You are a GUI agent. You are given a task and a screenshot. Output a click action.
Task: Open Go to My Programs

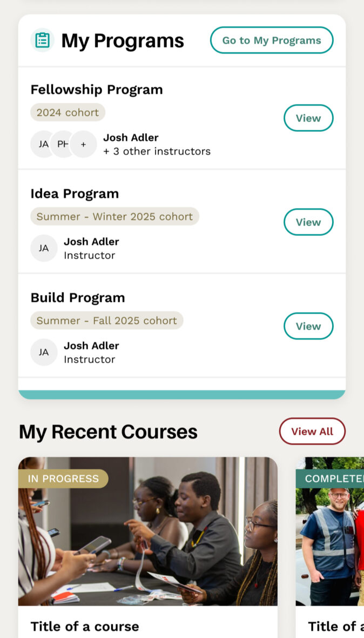coord(272,39)
